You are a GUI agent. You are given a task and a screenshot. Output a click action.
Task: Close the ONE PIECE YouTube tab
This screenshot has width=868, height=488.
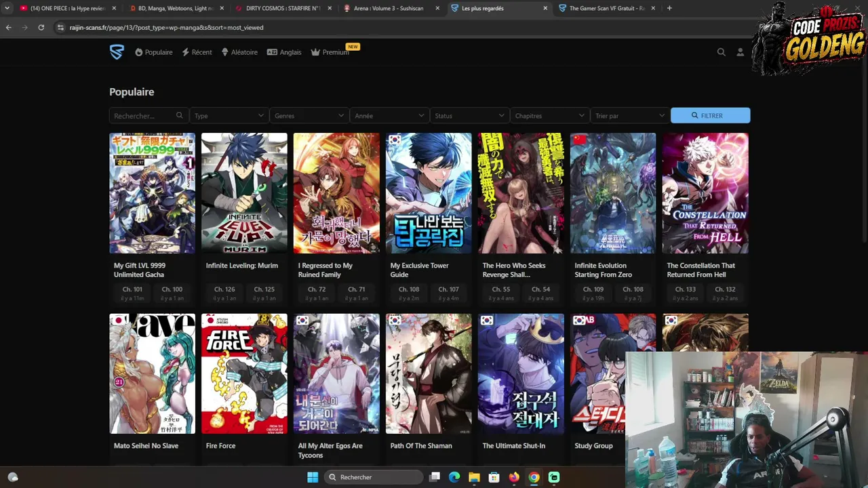coord(114,8)
